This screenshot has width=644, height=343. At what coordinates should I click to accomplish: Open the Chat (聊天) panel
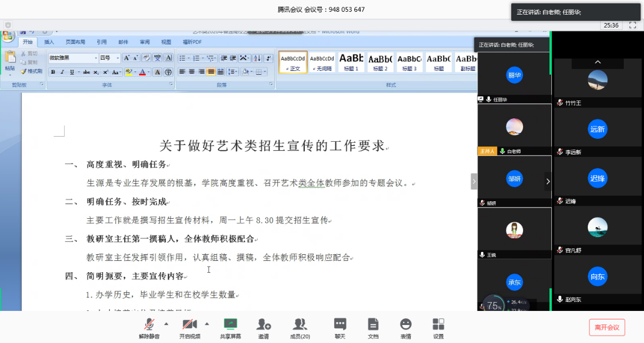[x=340, y=324]
